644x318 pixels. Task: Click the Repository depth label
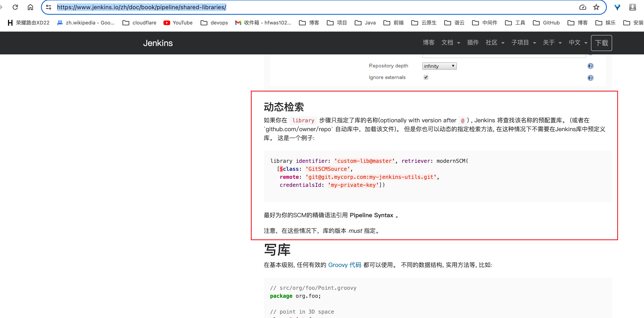coord(388,66)
